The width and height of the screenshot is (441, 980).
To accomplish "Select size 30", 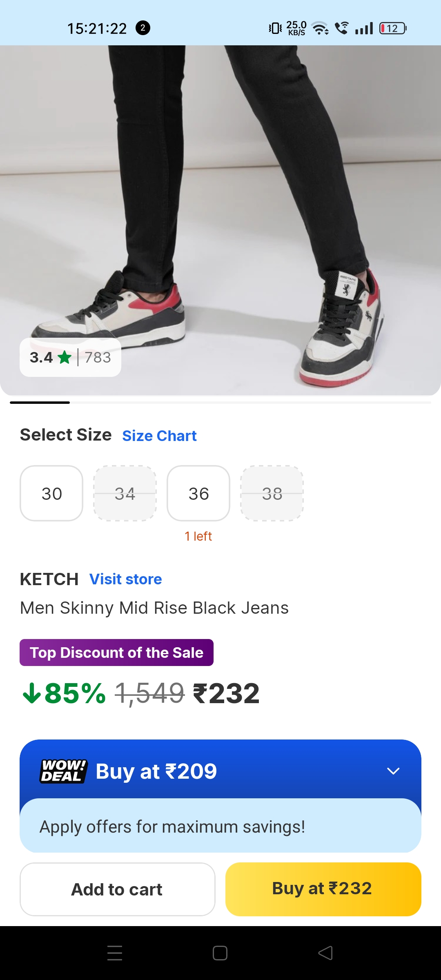I will 51,493.
